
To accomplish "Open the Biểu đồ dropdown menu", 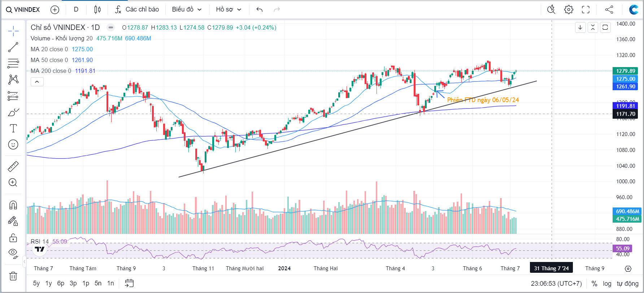I will click(187, 10).
